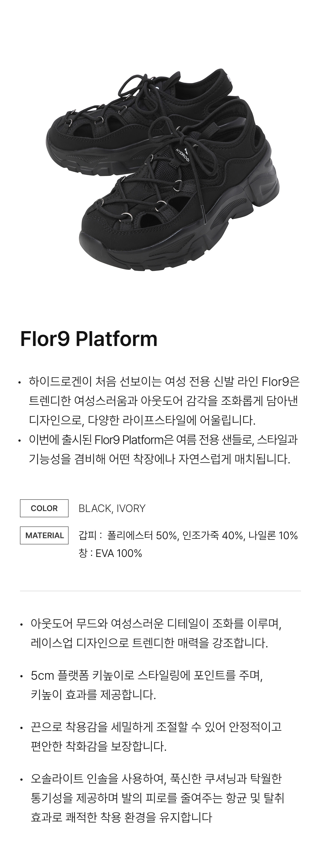
Task: Click the MATERIAL label box
Action: [44, 535]
